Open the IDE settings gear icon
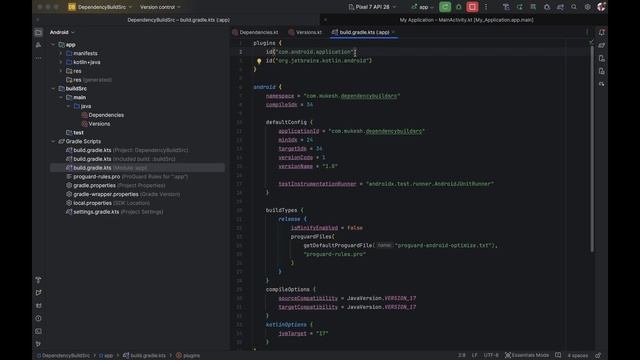Screen dimensions: 640x360 tap(587, 7)
